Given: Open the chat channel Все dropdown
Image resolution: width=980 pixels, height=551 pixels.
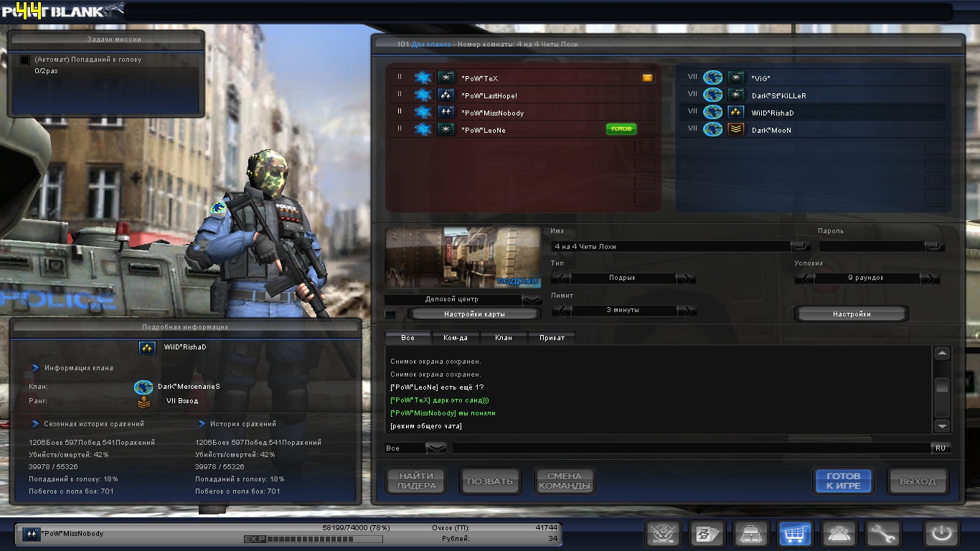Looking at the screenshot, I should click(436, 448).
